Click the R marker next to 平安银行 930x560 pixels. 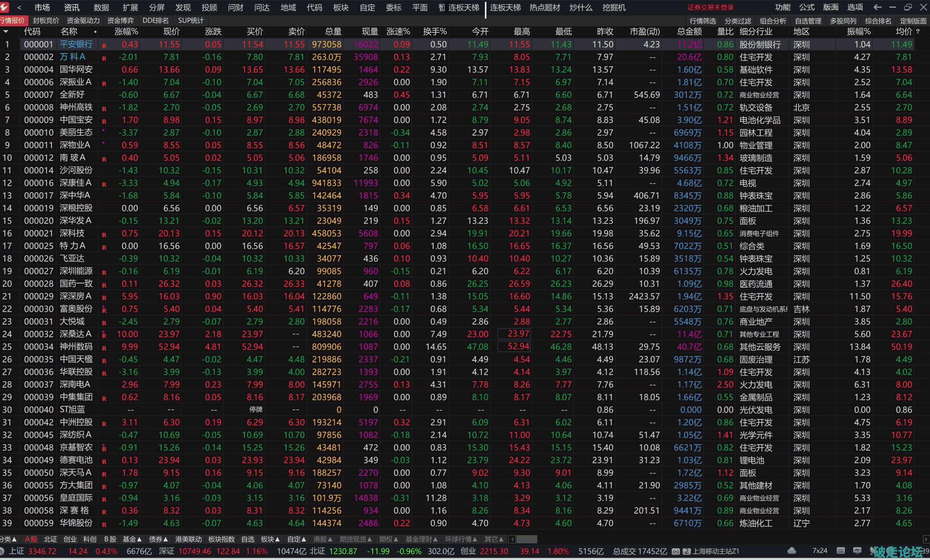[x=104, y=46]
